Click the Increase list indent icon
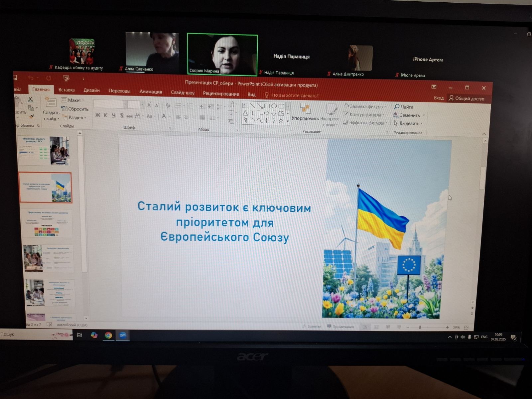This screenshot has height=399, width=532. pyautogui.click(x=211, y=106)
